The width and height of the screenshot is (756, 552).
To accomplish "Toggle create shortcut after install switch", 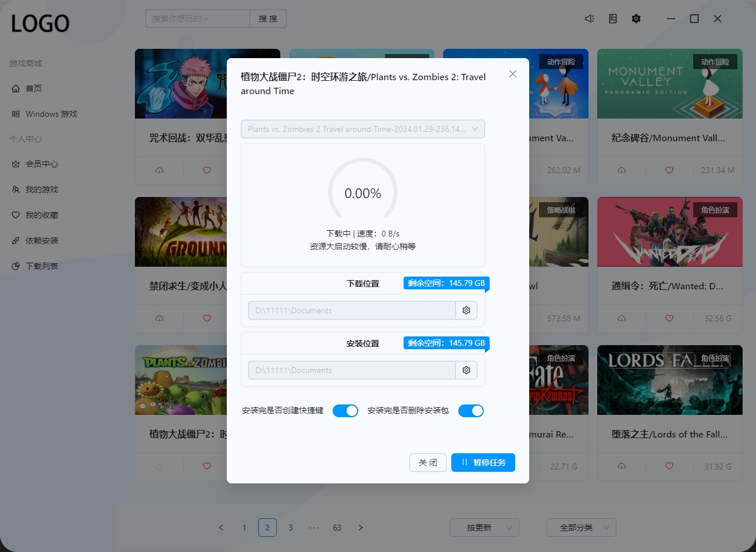I will [x=345, y=411].
